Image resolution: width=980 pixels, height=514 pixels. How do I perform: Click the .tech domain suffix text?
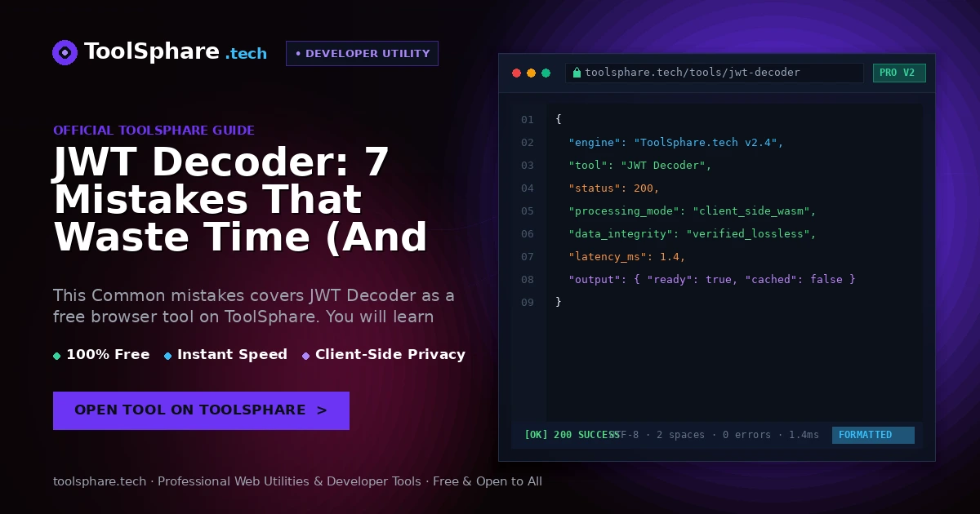(x=246, y=54)
